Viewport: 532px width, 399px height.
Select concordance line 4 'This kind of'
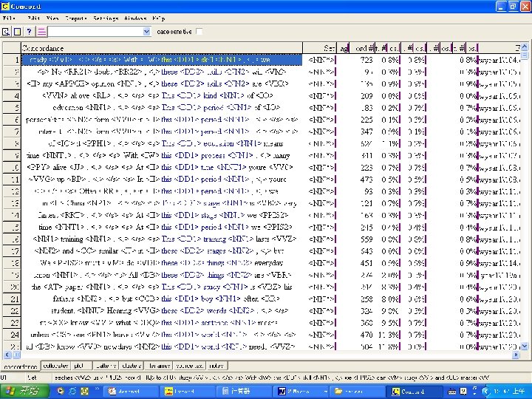pyautogui.click(x=162, y=95)
